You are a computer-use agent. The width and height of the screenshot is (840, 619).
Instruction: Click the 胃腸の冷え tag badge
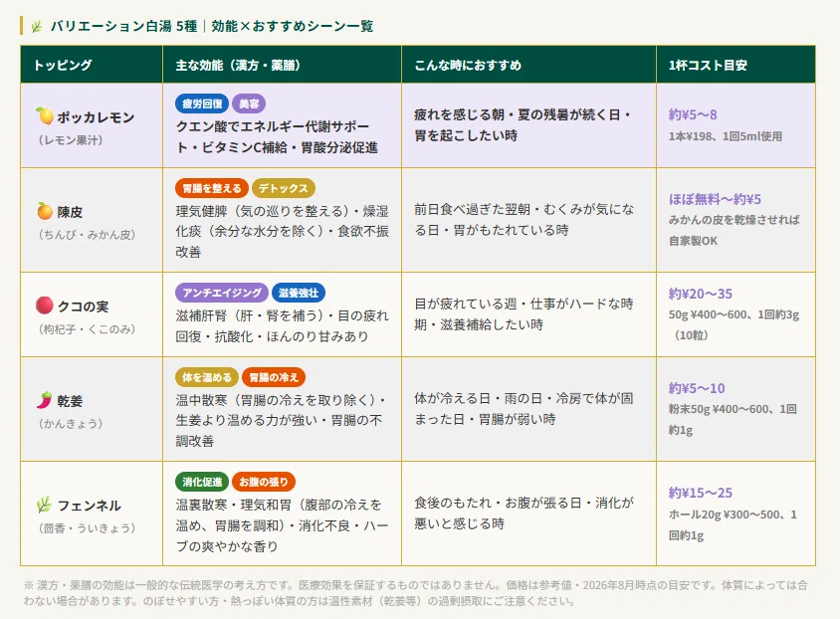point(274,377)
